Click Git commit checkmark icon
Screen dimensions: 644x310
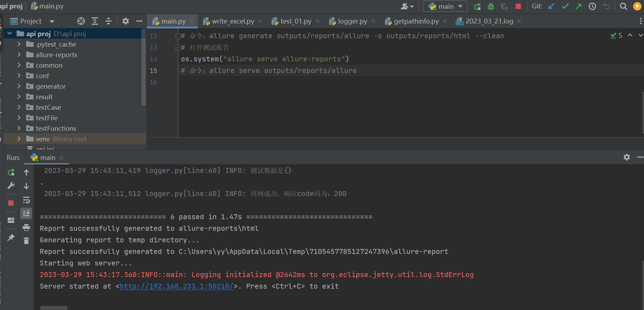coord(565,6)
